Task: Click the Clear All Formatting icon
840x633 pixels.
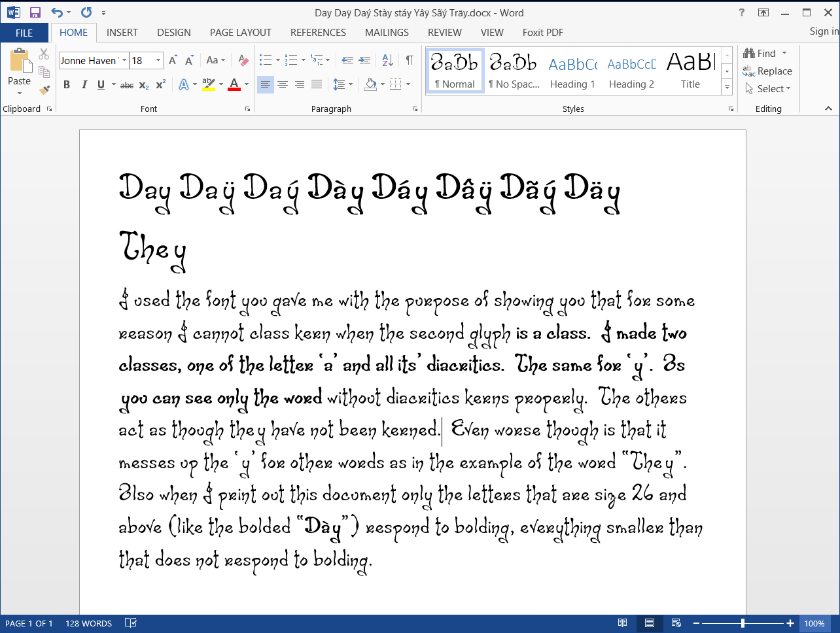Action: click(x=243, y=61)
